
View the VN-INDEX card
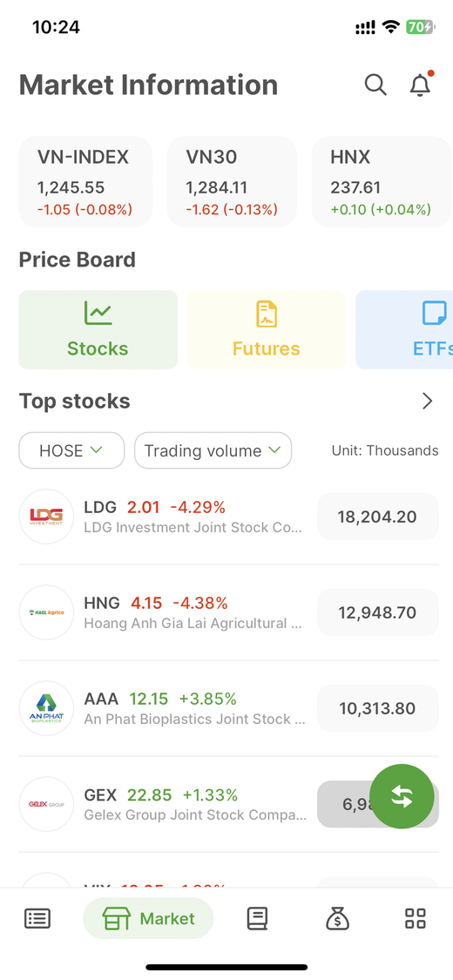pyautogui.click(x=85, y=182)
